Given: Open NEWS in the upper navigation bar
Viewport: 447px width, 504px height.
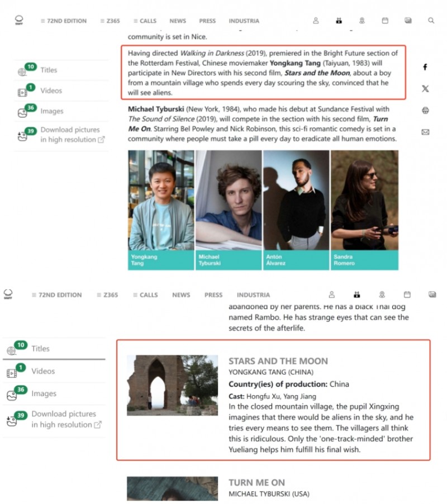Looking at the screenshot, I should pos(178,21).
